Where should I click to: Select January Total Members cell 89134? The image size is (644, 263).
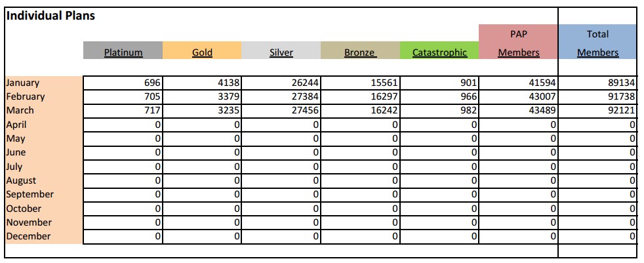click(x=597, y=83)
